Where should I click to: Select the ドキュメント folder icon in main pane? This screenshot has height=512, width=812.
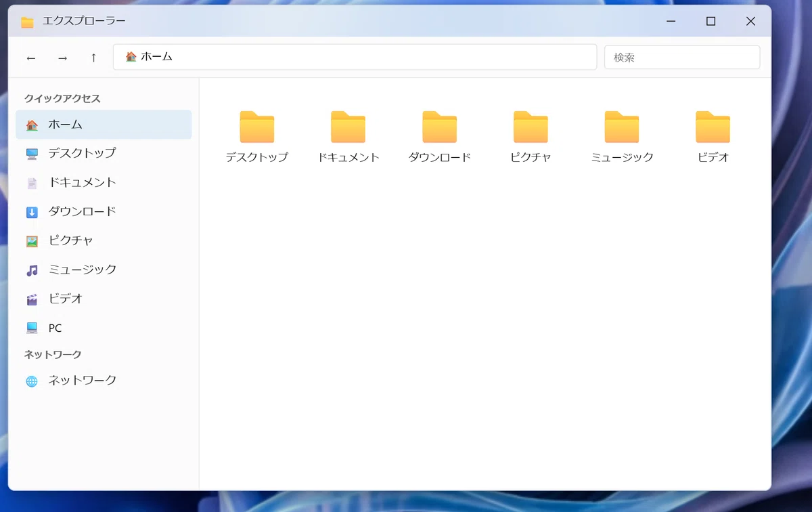pyautogui.click(x=348, y=127)
